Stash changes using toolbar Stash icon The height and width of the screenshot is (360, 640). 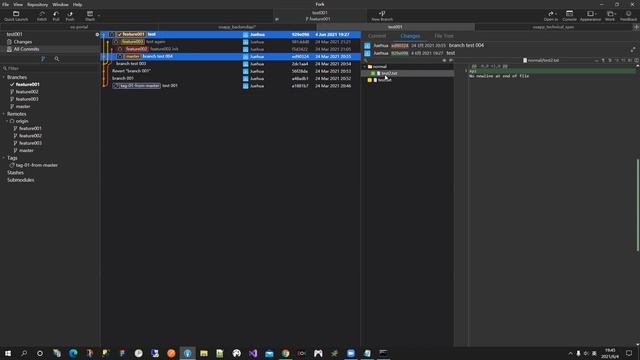coord(90,16)
